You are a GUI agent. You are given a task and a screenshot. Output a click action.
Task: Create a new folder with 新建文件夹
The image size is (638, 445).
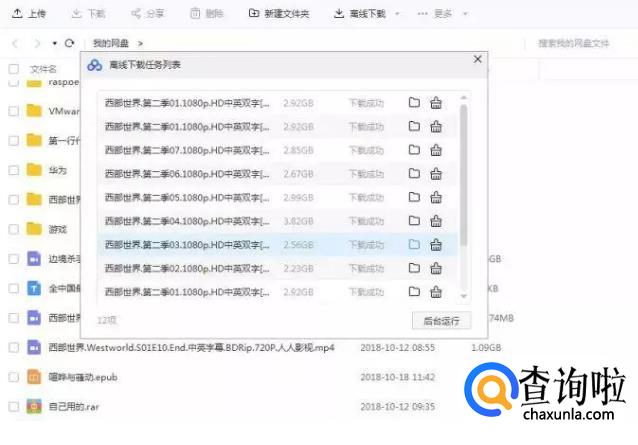(x=279, y=14)
